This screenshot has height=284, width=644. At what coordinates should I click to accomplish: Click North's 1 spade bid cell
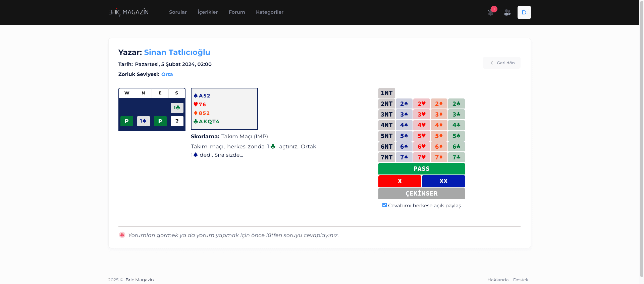(143, 121)
